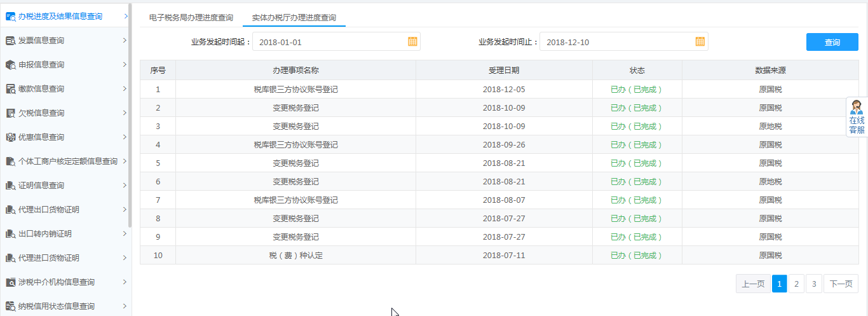Click 已办（已完成） status in row 10
Image resolution: width=868 pixels, height=316 pixels.
click(637, 256)
